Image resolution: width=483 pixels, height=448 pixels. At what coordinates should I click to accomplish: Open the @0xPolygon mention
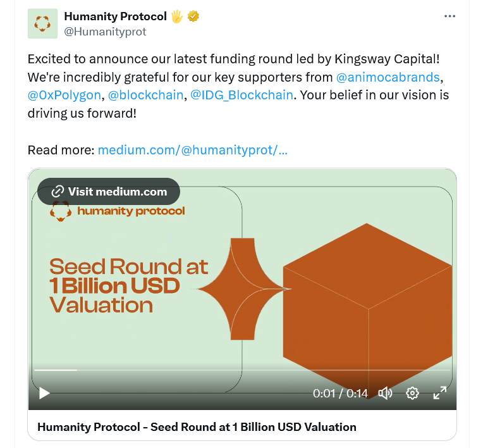(64, 95)
